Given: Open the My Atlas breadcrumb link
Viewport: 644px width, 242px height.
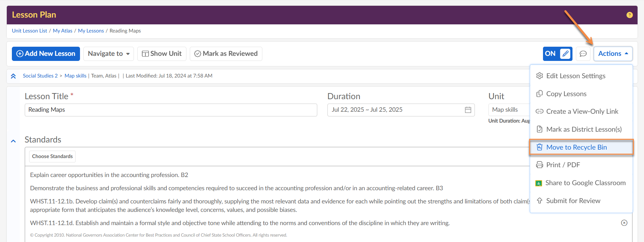Looking at the screenshot, I should tap(62, 31).
